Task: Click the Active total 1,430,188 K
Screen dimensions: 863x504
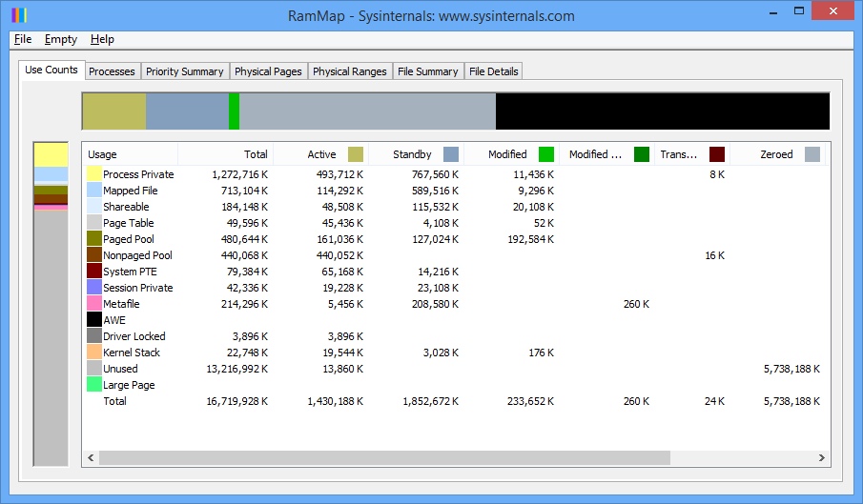Action: point(335,401)
